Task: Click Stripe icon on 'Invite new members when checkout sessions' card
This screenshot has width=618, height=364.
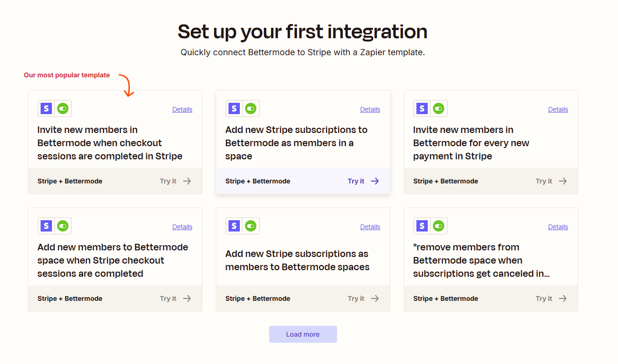Action: (x=46, y=108)
